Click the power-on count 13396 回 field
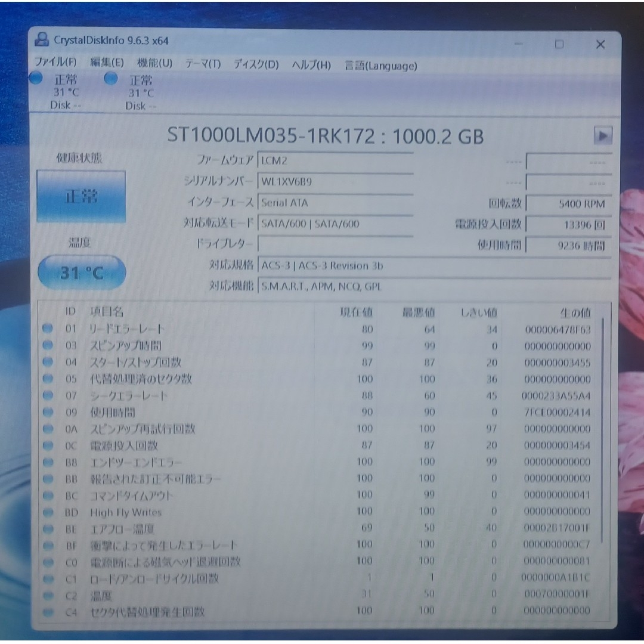The height and width of the screenshot is (644, 644). click(569, 225)
